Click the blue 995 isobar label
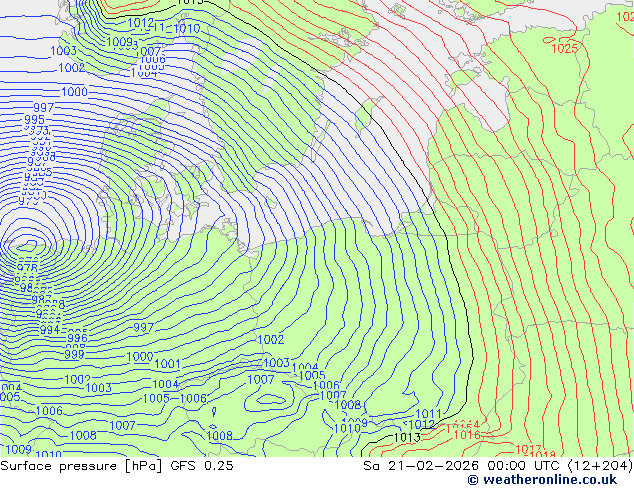The height and width of the screenshot is (490, 634). click(34, 120)
